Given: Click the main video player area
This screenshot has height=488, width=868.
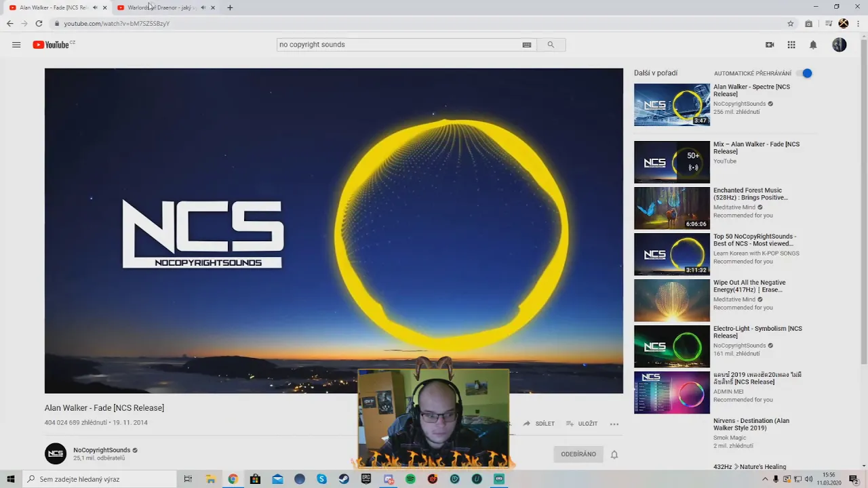Looking at the screenshot, I should (x=334, y=230).
